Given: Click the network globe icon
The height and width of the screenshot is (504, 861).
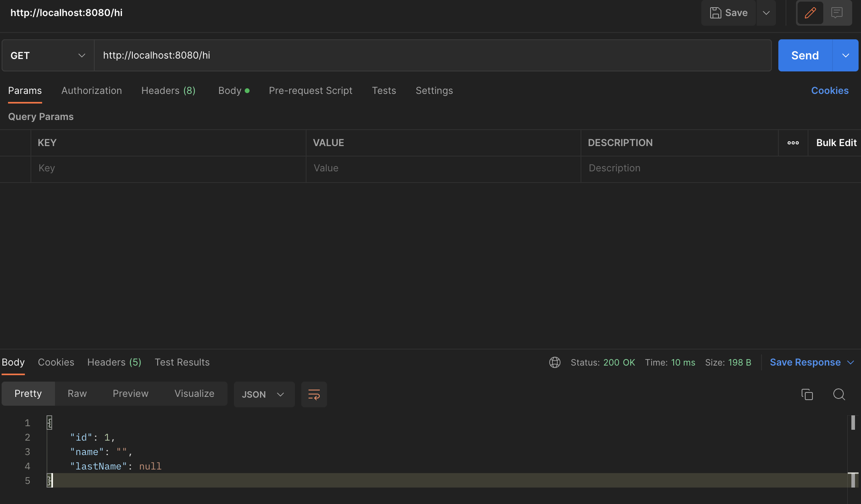Looking at the screenshot, I should click(554, 362).
